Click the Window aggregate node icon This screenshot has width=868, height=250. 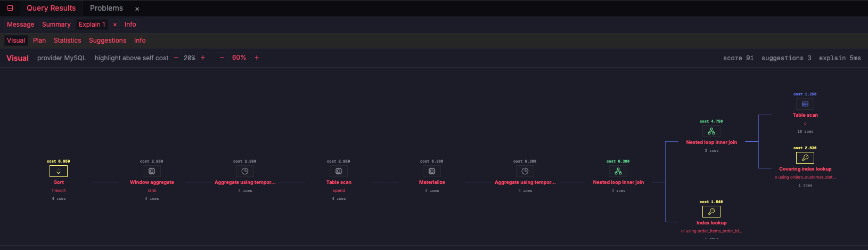(x=152, y=171)
